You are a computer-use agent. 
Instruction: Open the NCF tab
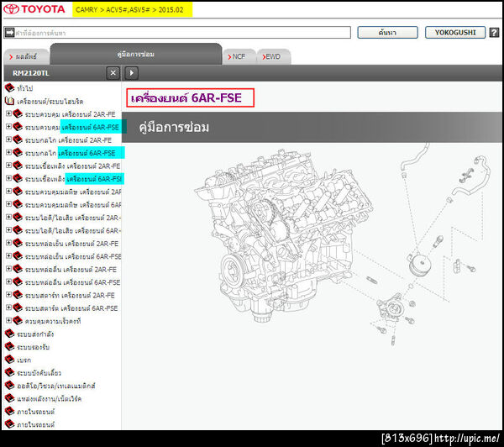[x=239, y=57]
